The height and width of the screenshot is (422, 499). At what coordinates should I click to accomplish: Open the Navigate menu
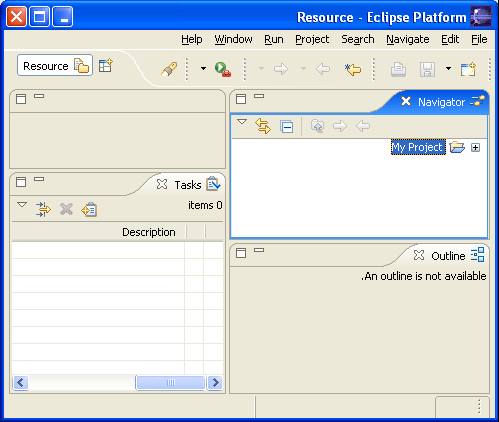point(408,39)
